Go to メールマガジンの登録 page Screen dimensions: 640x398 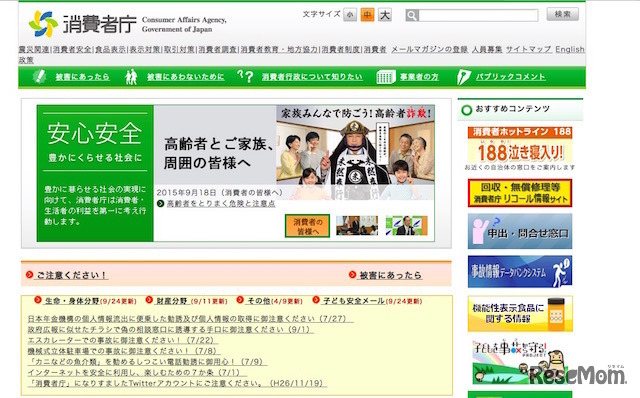click(x=429, y=49)
